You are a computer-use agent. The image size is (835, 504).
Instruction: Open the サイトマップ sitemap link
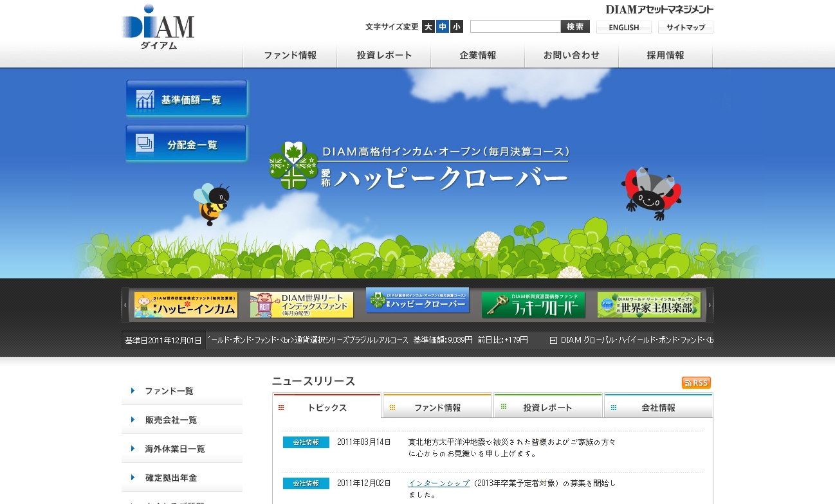[686, 27]
